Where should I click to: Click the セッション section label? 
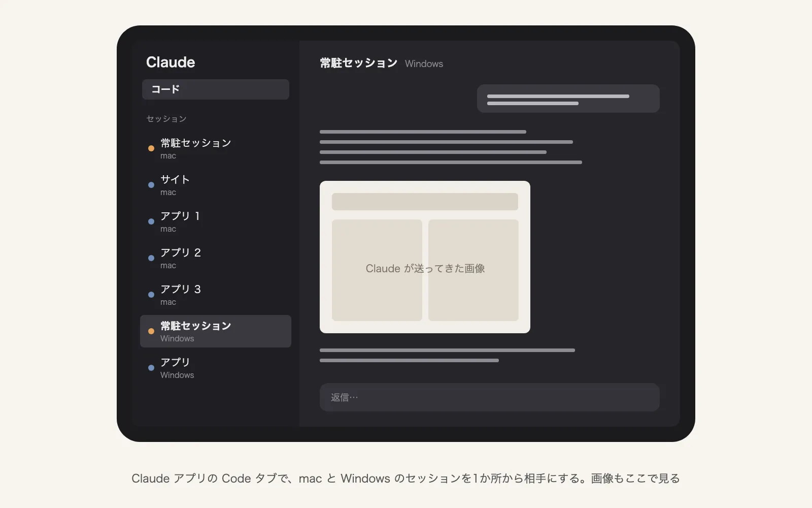[166, 119]
